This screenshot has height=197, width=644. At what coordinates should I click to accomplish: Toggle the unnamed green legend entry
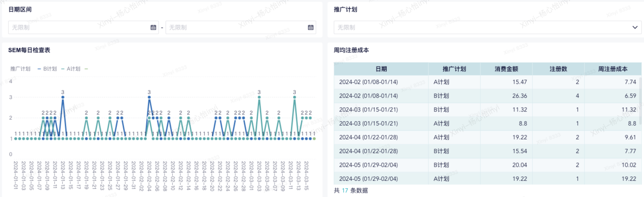86,69
